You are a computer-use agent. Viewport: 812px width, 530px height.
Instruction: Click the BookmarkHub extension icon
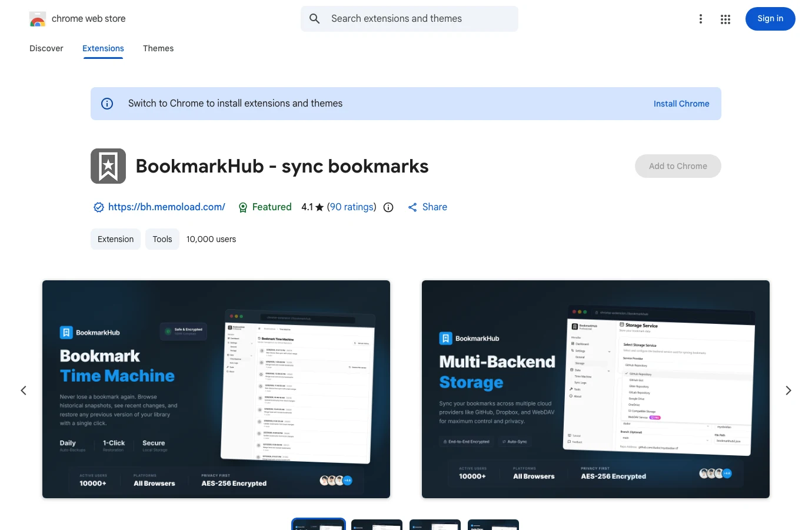tap(108, 166)
